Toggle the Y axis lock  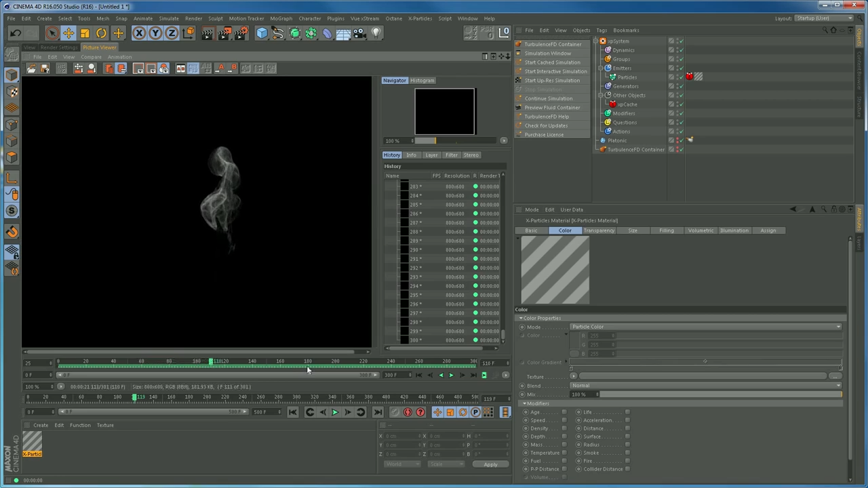pos(155,33)
